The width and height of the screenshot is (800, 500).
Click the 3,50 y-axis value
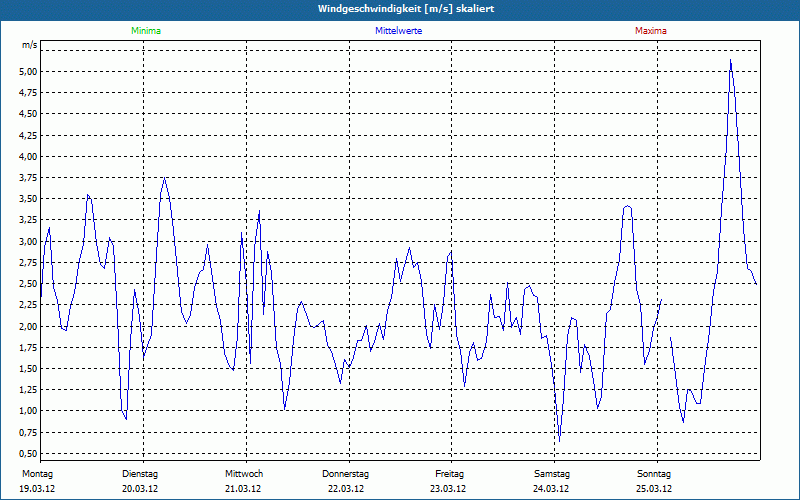pyautogui.click(x=29, y=199)
